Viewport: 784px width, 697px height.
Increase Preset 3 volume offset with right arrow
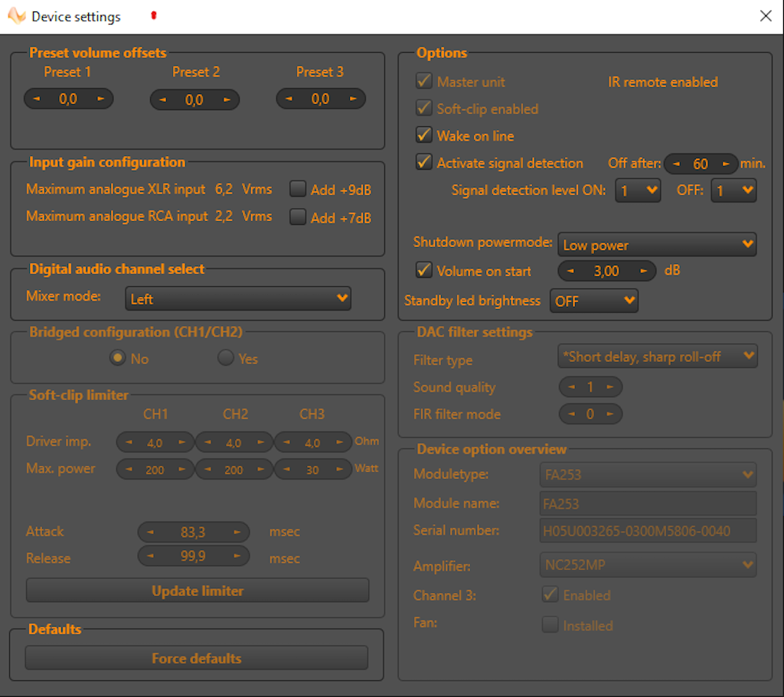tap(353, 99)
